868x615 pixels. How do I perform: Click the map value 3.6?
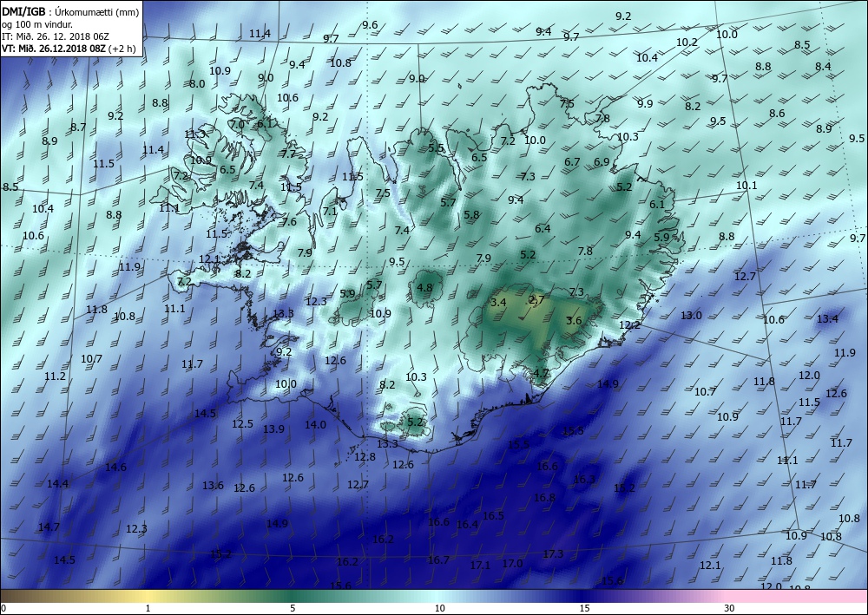click(574, 321)
